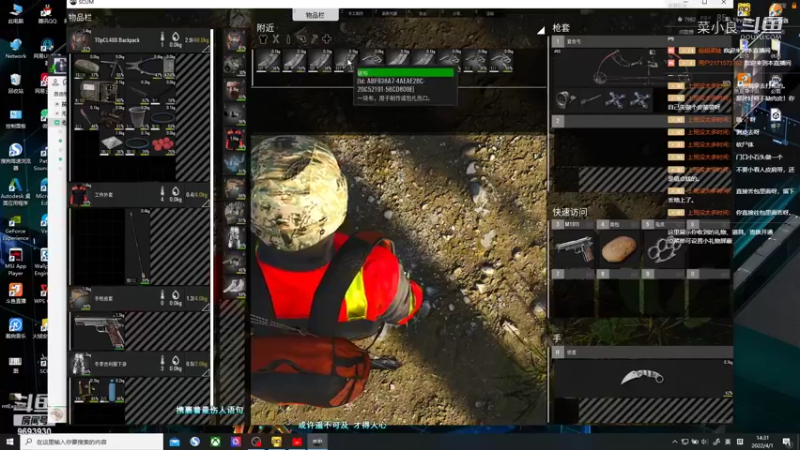Open the notification center in tray
The image size is (800, 450).
tap(786, 441)
